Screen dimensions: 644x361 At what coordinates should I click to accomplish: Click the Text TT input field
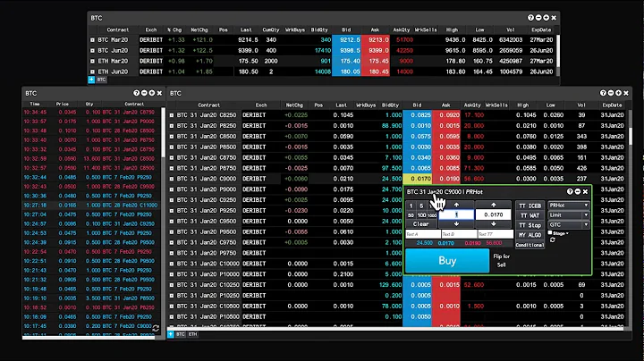tap(496, 234)
